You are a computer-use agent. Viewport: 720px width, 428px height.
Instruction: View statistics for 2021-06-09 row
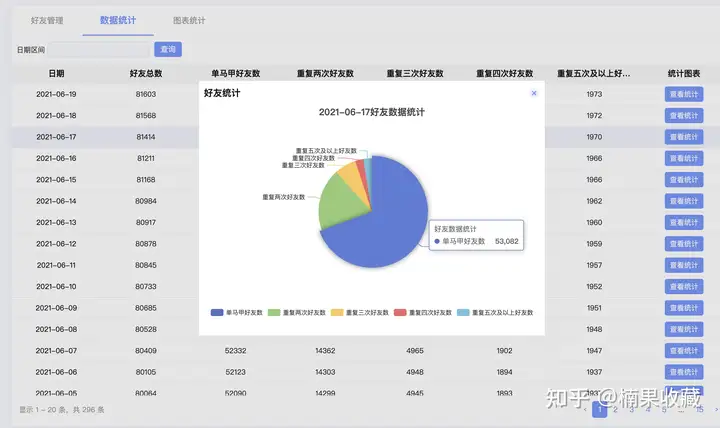pos(684,308)
